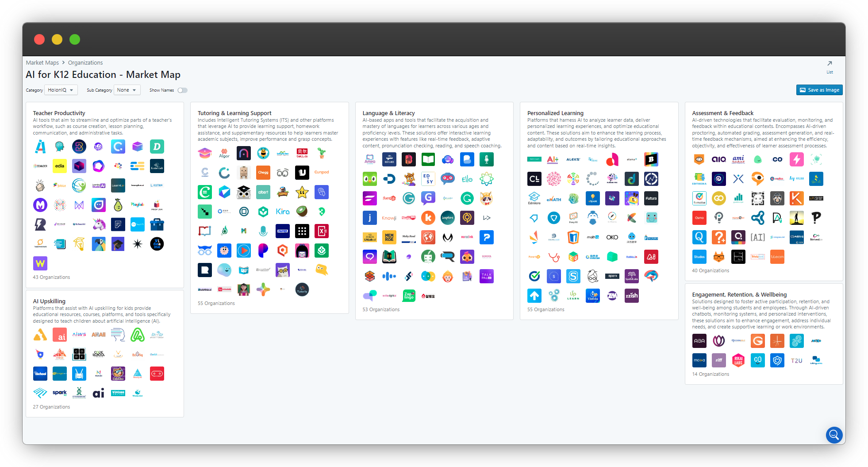Click the iSchool logo in AI Upskilling
Viewport: 868px width, 467px height.
pos(40,374)
